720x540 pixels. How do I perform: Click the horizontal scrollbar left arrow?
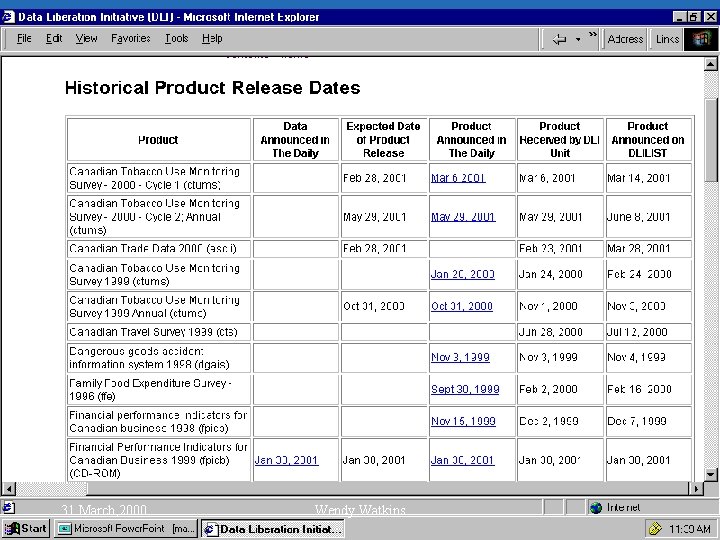[x=9, y=489]
